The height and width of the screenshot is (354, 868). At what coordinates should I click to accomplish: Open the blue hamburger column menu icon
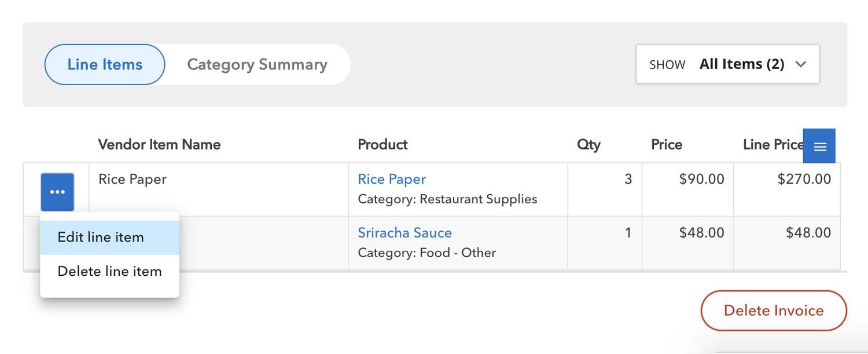pyautogui.click(x=819, y=146)
